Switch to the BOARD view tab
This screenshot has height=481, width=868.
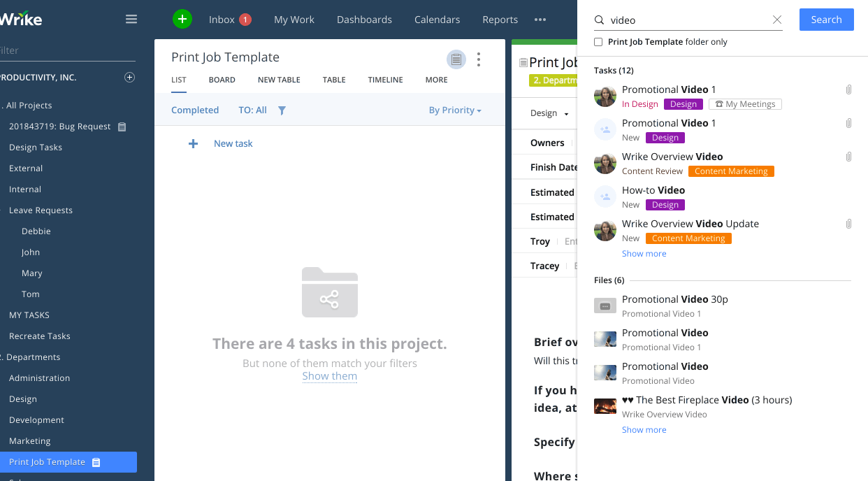coord(222,80)
